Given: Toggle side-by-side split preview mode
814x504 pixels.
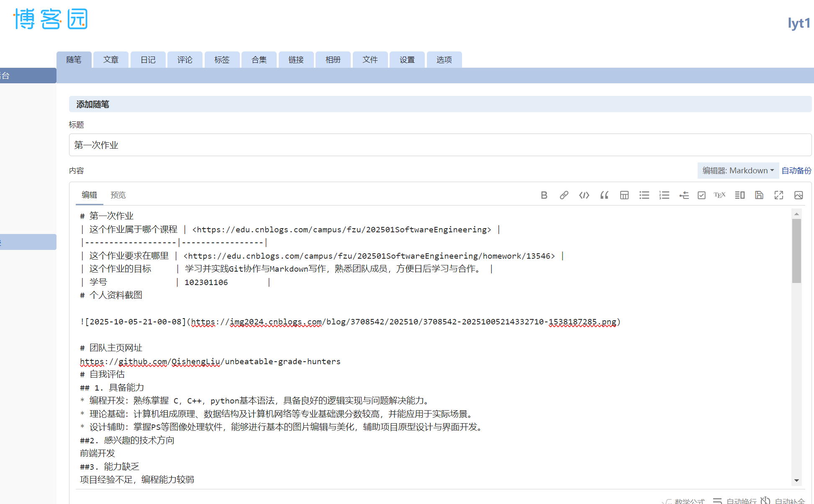Looking at the screenshot, I should click(x=740, y=195).
